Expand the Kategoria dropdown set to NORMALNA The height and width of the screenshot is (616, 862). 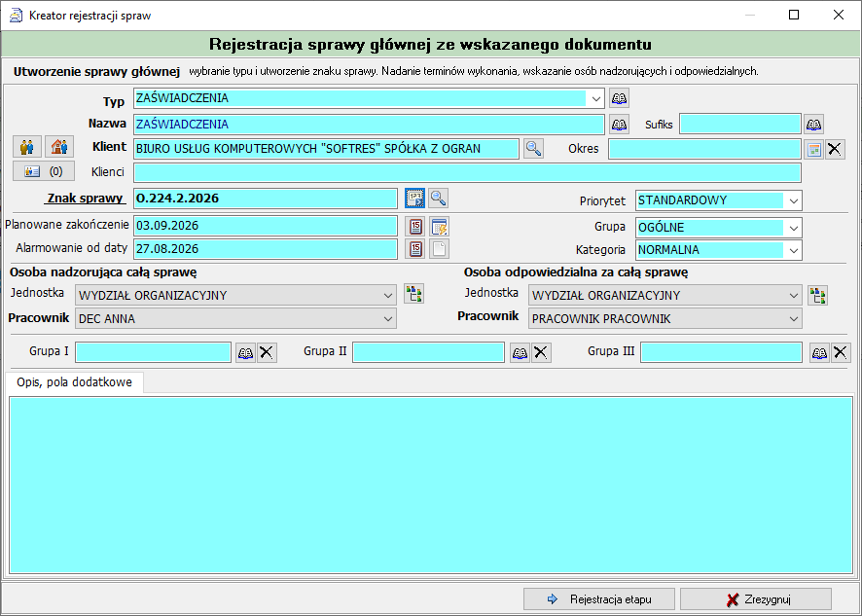(793, 250)
